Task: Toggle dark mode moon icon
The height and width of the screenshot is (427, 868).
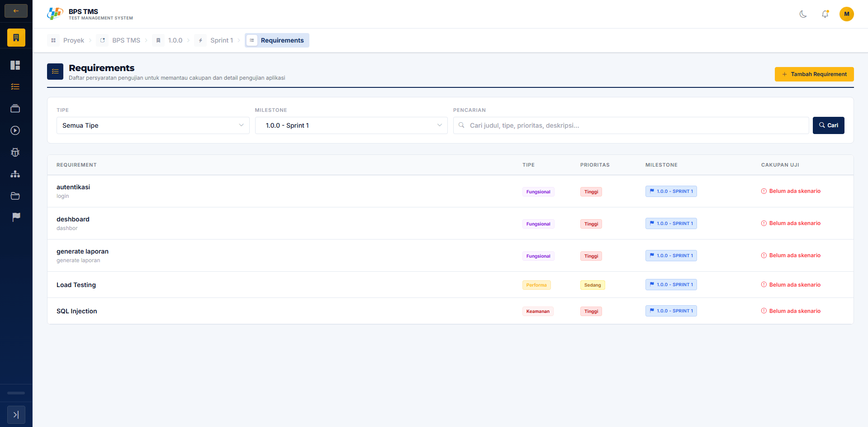Action: (x=803, y=14)
